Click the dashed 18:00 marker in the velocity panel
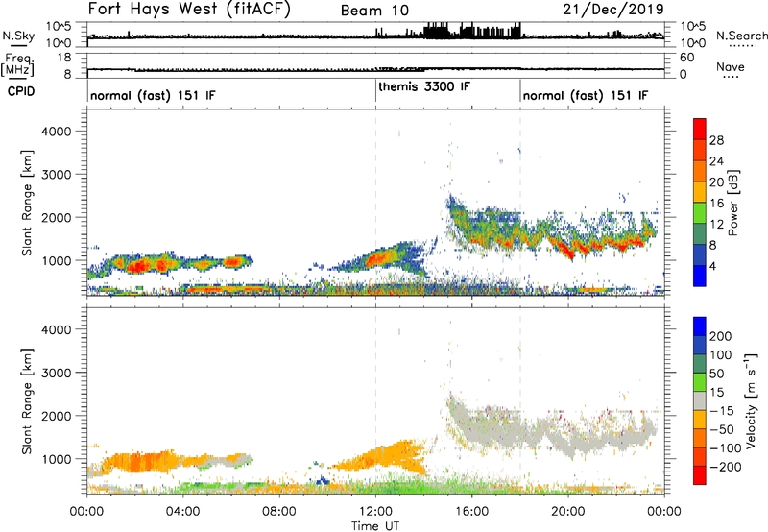The image size is (768, 532). coord(520,400)
